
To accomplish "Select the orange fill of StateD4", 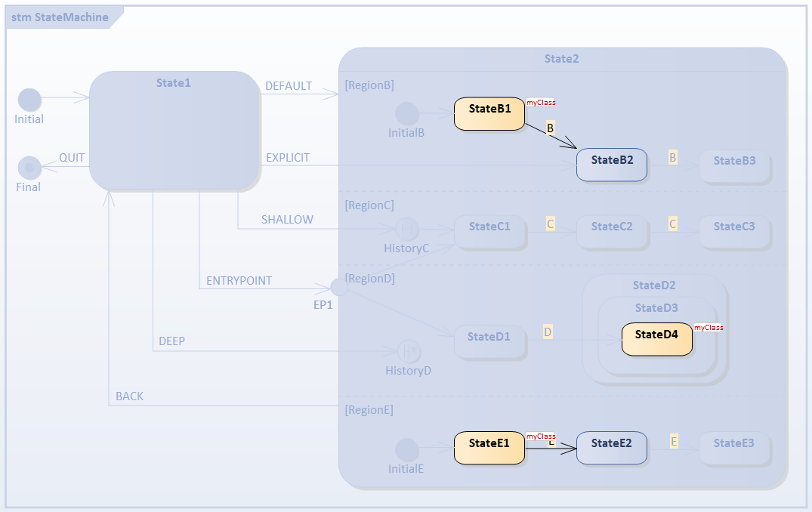I will (x=656, y=339).
